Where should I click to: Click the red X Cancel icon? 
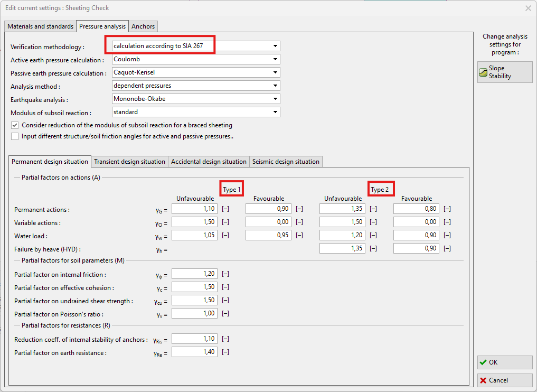point(483,380)
